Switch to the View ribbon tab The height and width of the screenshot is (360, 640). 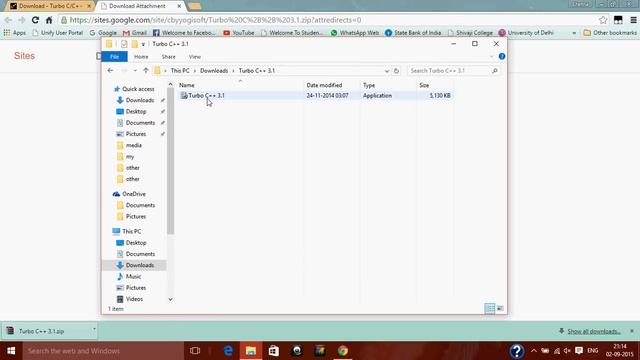[x=195, y=57]
